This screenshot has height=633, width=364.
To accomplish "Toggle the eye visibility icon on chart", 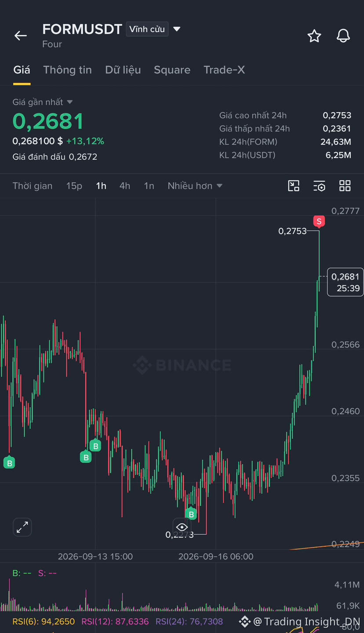I will (182, 527).
